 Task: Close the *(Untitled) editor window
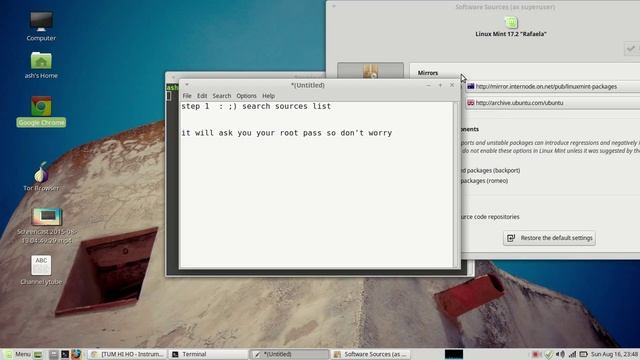tap(452, 85)
